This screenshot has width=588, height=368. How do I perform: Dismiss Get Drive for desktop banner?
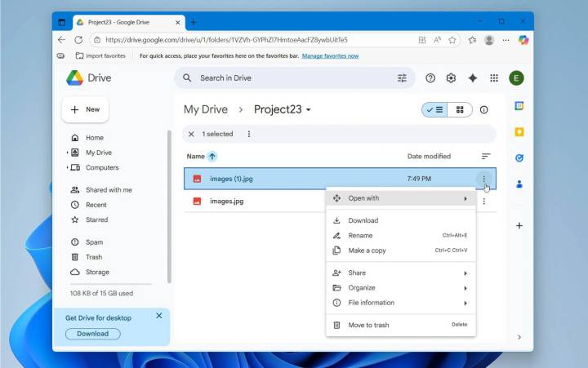(159, 316)
